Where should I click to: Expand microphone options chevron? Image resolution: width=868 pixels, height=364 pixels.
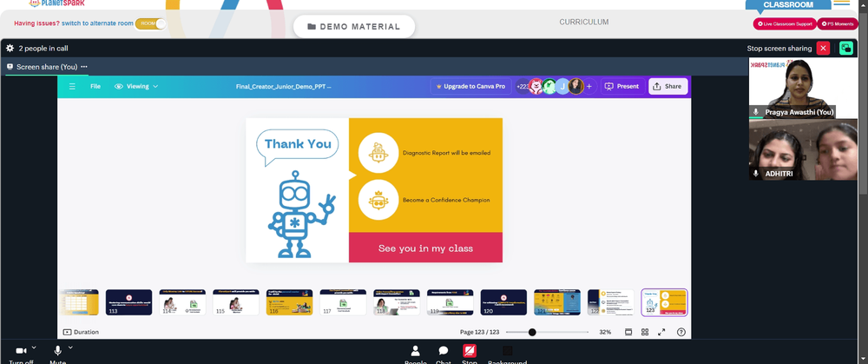(x=70, y=348)
